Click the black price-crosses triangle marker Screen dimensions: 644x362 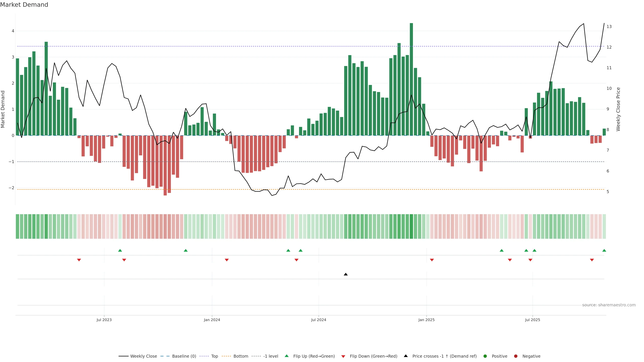tap(345, 274)
